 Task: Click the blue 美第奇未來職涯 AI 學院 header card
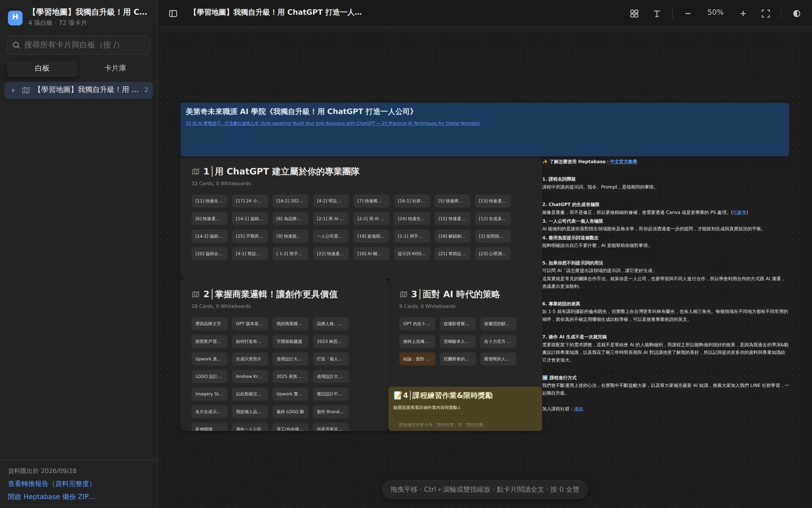(x=485, y=130)
